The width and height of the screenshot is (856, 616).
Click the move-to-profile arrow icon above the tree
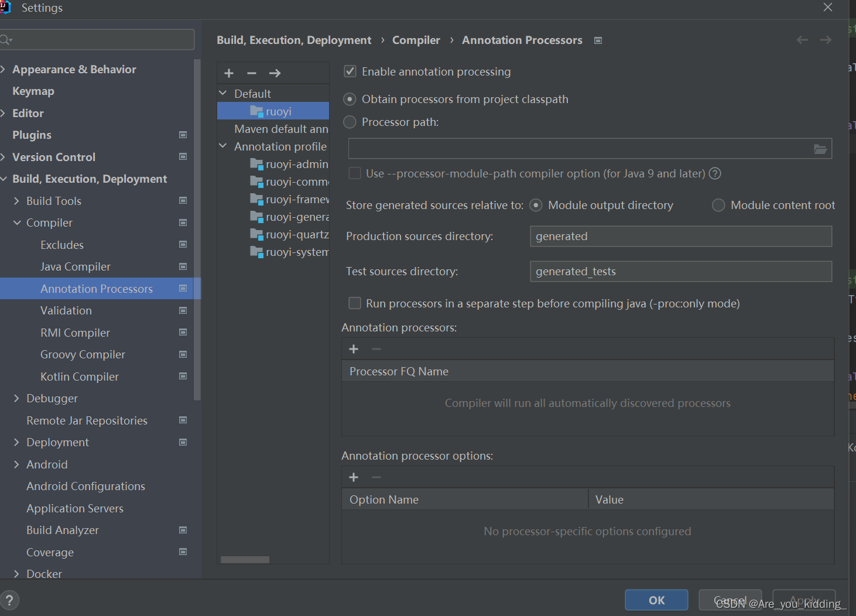click(274, 73)
